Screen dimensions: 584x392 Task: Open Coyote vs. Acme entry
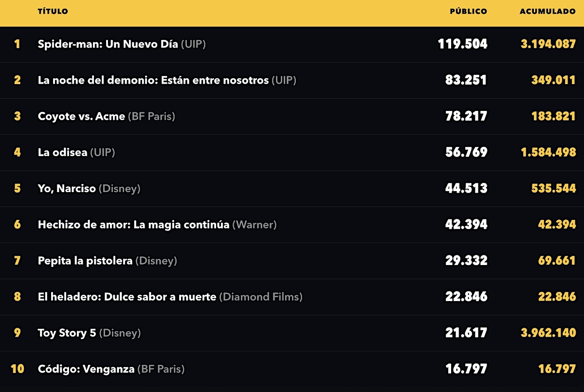pyautogui.click(x=81, y=116)
